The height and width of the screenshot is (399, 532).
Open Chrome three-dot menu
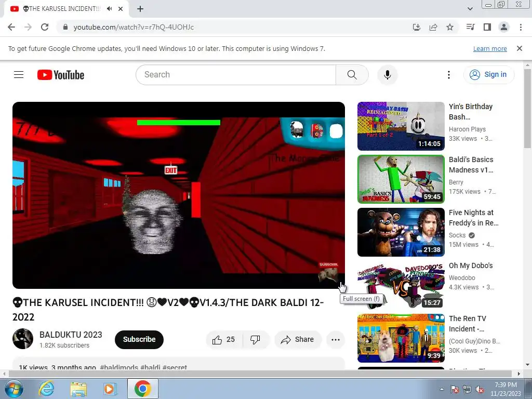tap(521, 27)
